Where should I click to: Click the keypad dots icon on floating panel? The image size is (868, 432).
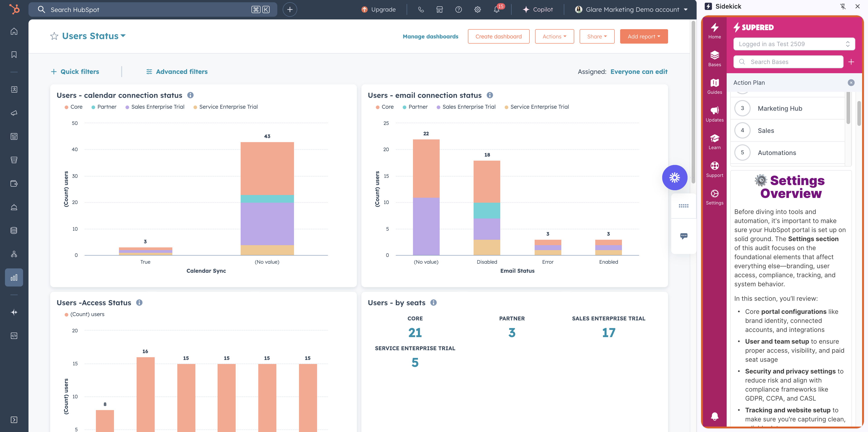coord(684,206)
